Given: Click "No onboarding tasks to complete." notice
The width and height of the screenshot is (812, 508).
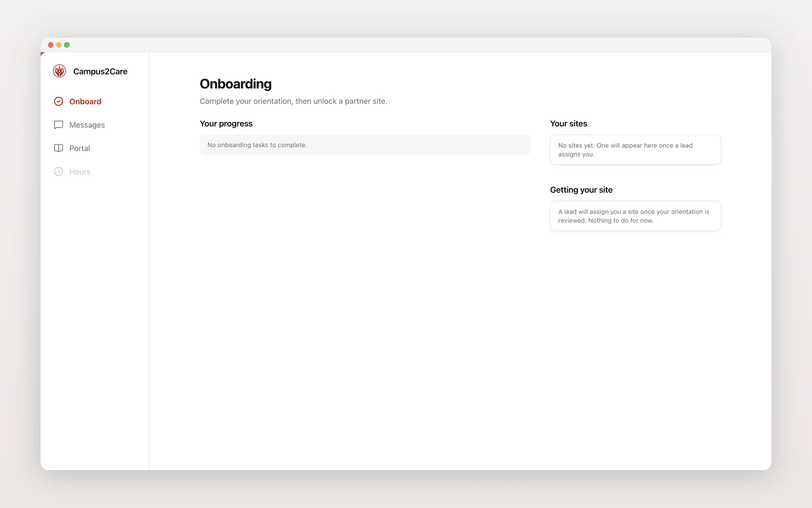Looking at the screenshot, I should pos(365,145).
